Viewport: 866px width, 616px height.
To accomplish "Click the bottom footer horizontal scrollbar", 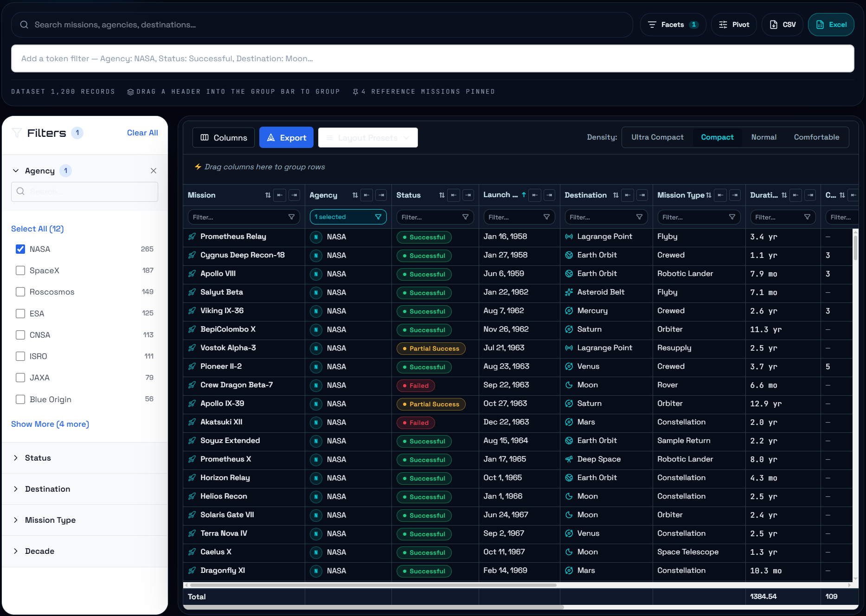I will coord(373,607).
